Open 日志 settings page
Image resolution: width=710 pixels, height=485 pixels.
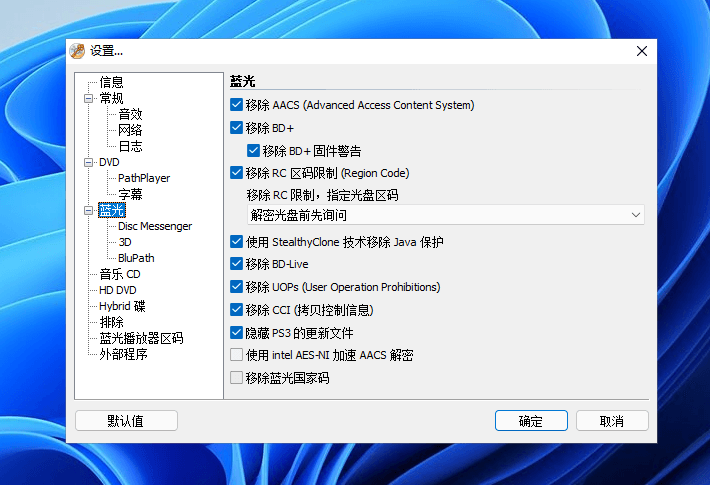[x=130, y=146]
